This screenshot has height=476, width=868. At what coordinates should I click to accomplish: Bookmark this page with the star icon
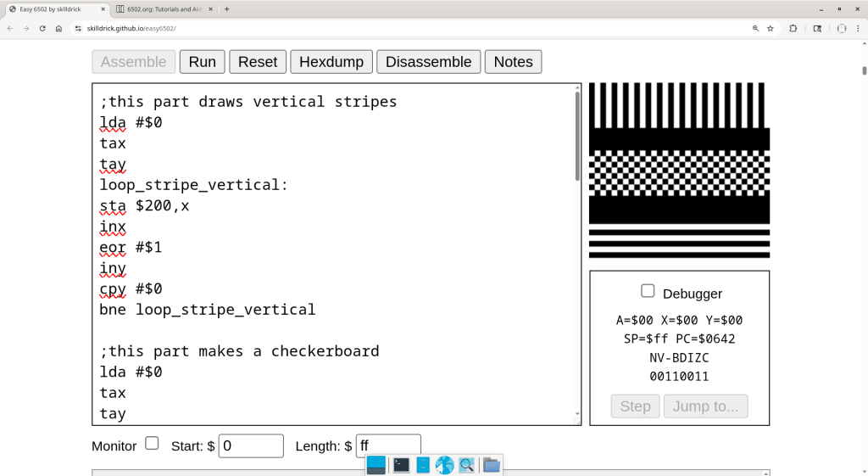(771, 28)
